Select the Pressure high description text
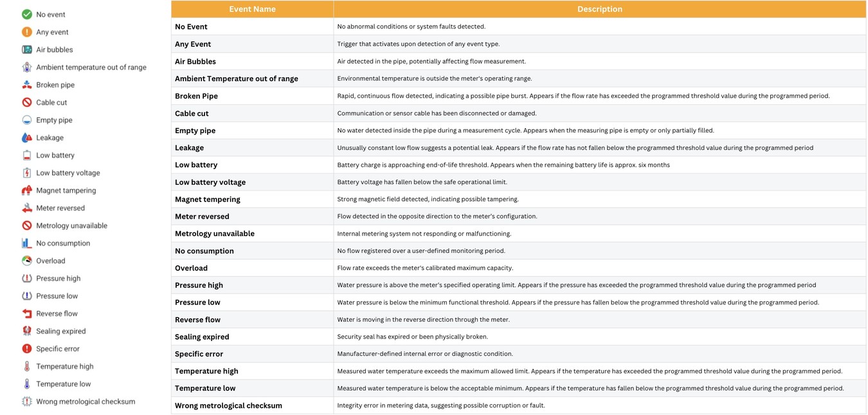868x415 pixels. 576,285
